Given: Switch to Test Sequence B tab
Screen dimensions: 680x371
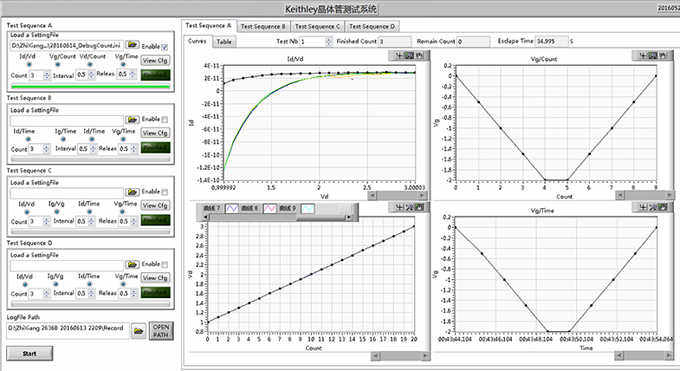Looking at the screenshot, I should tap(263, 26).
